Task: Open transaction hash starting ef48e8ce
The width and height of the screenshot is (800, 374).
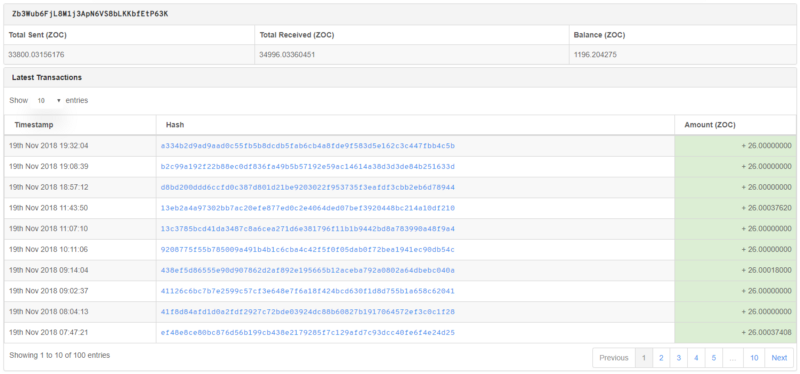Action: click(x=308, y=333)
